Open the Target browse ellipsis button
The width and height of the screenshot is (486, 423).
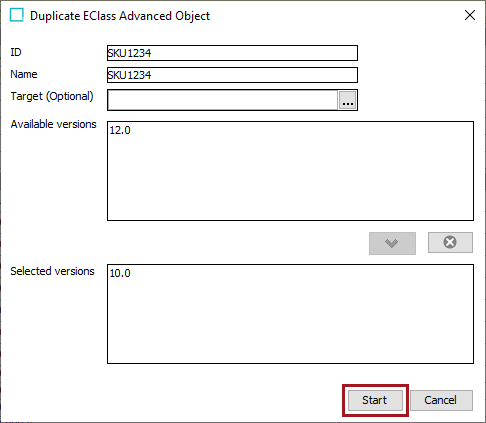348,100
